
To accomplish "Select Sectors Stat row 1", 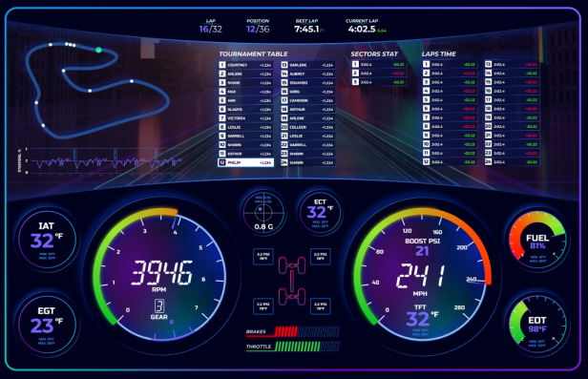I will 379,65.
